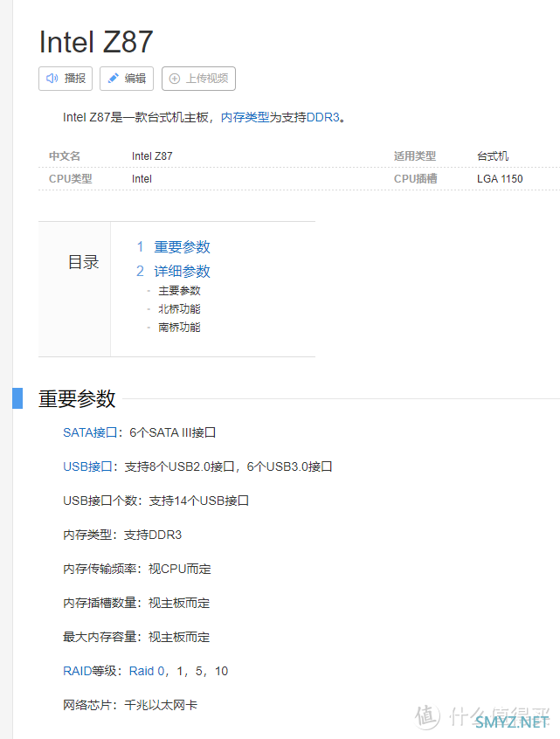This screenshot has height=739, width=560.
Task: Open the 内存类型 link in summary
Action: [x=245, y=117]
